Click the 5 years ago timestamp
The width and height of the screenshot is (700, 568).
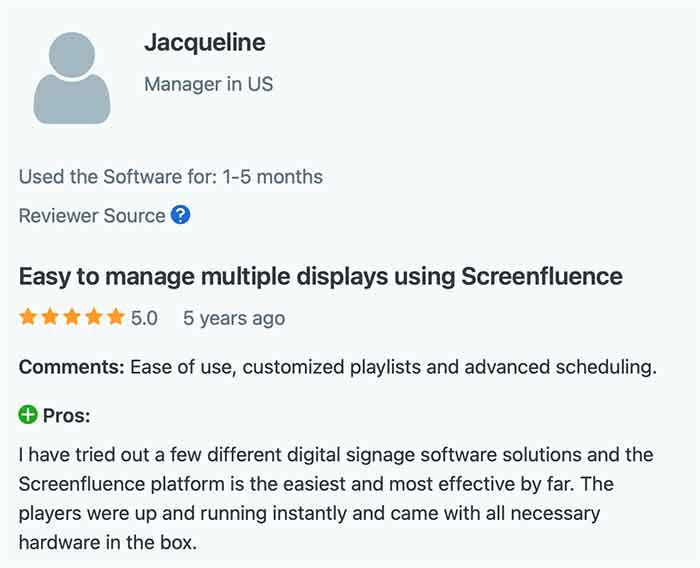point(233,318)
